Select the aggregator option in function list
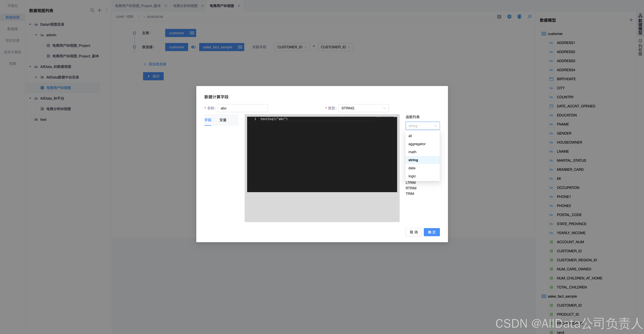 (x=417, y=144)
